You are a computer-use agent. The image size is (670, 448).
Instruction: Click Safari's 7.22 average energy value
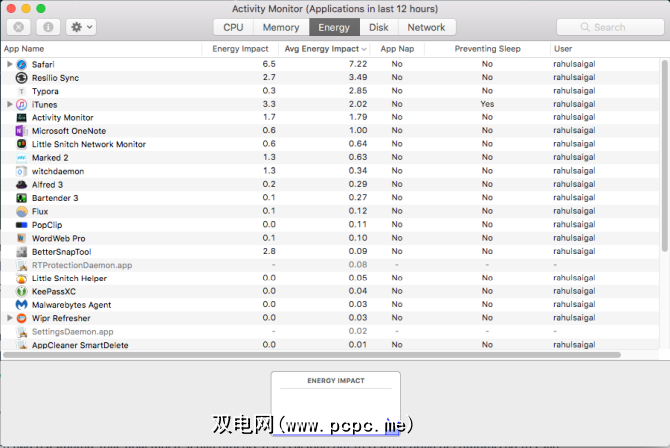(x=358, y=64)
